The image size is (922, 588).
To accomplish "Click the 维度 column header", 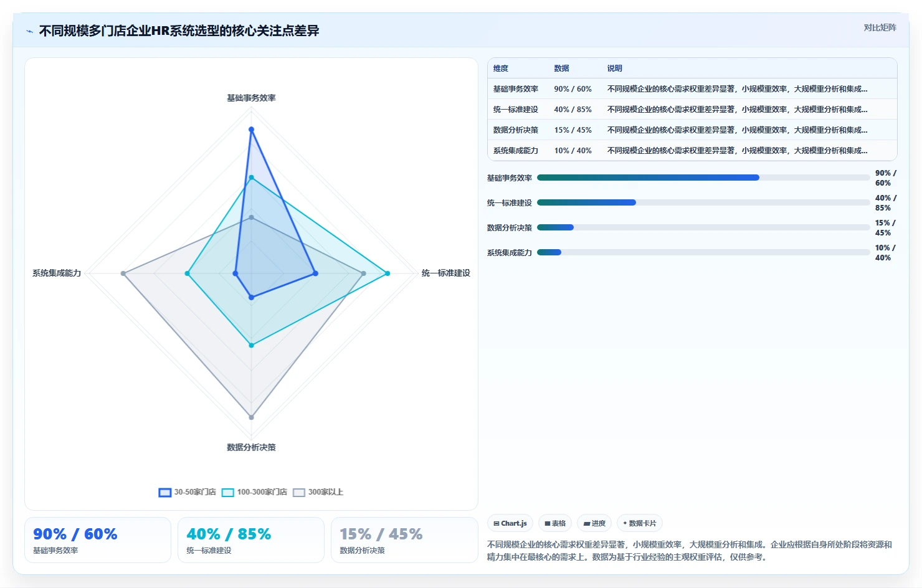I will click(501, 69).
